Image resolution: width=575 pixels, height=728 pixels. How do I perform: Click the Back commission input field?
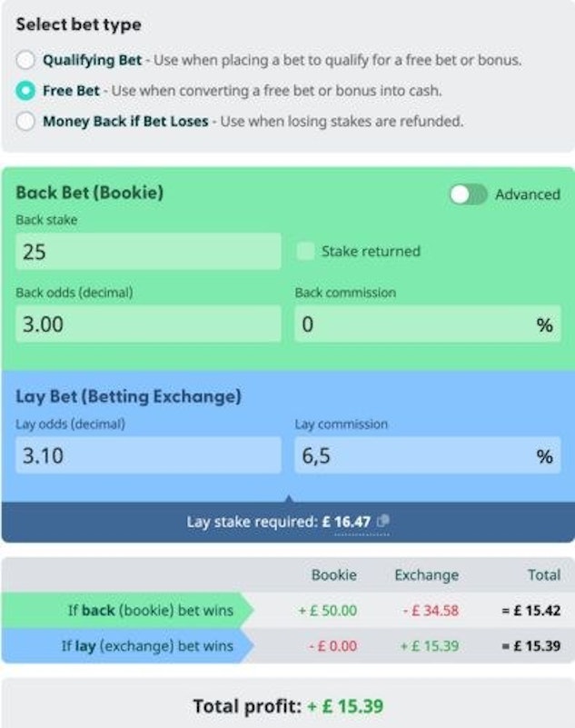click(x=413, y=324)
